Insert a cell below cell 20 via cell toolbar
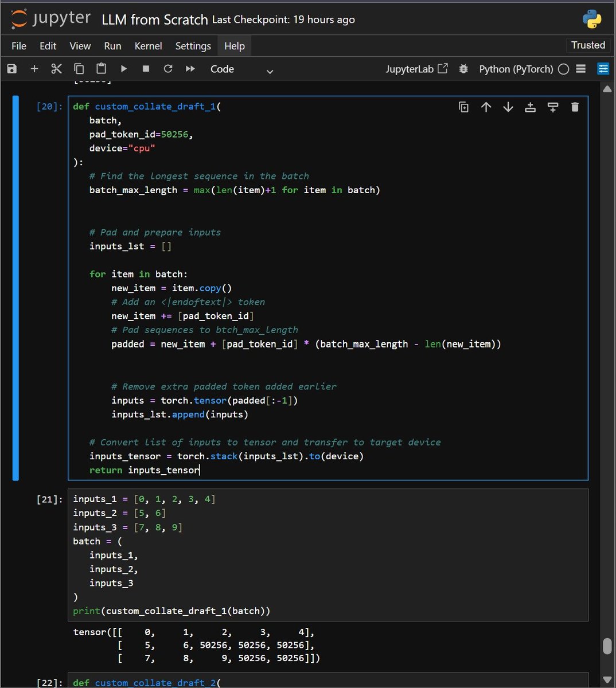 553,107
